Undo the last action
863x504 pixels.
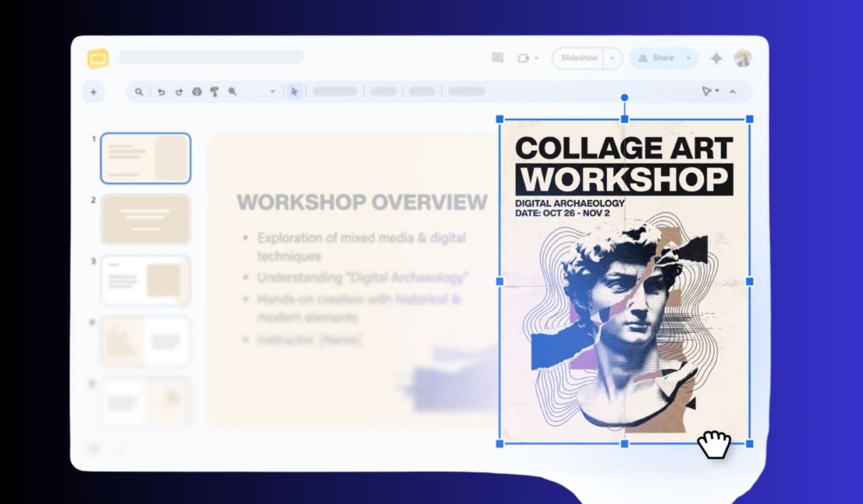click(161, 91)
